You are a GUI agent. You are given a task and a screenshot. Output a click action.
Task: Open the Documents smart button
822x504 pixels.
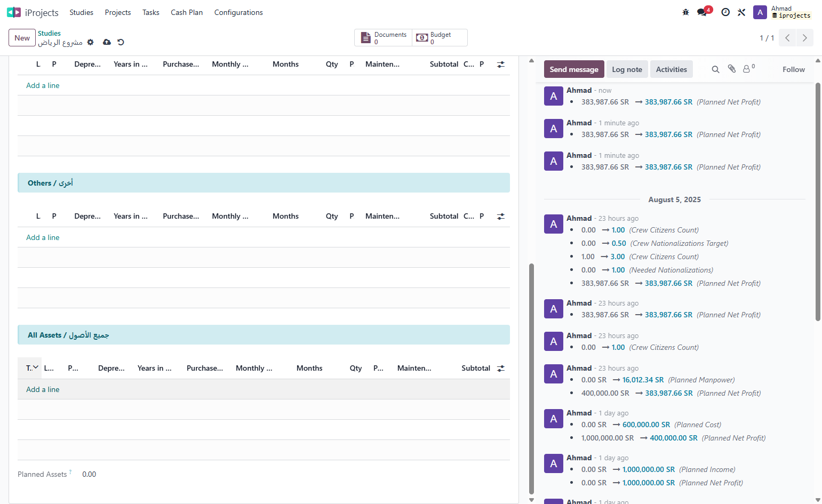384,38
